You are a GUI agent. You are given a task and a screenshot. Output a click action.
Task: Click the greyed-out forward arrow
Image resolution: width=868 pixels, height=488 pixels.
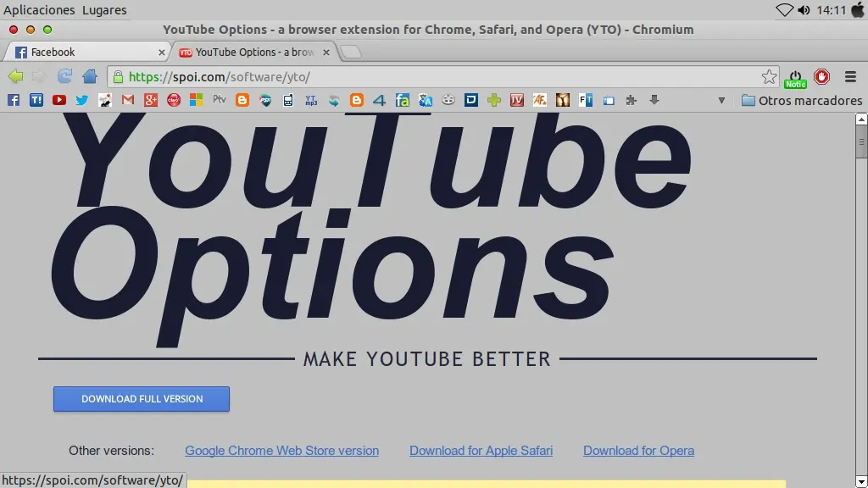pos(39,76)
